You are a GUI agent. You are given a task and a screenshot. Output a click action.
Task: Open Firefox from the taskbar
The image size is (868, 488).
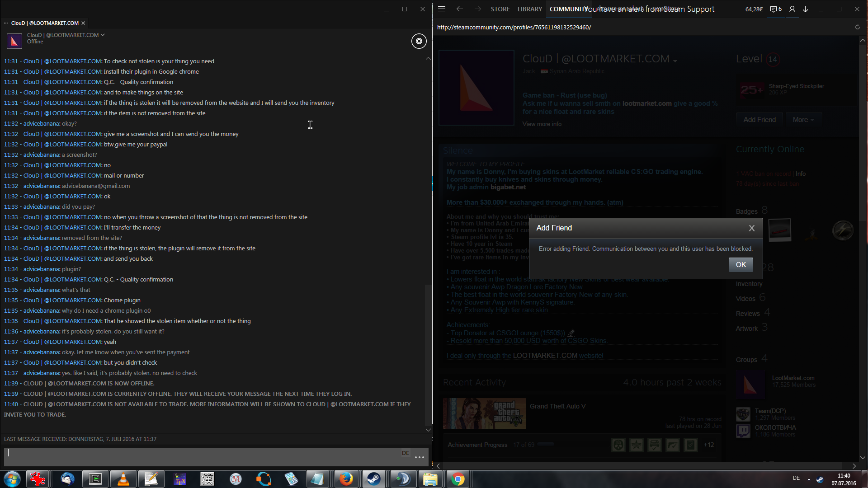point(346,479)
